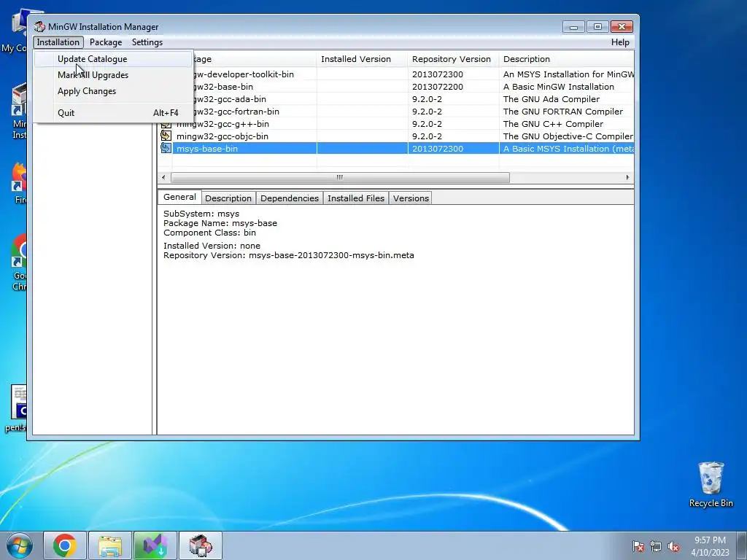Open the Package menu
The height and width of the screenshot is (560, 747).
(x=106, y=42)
